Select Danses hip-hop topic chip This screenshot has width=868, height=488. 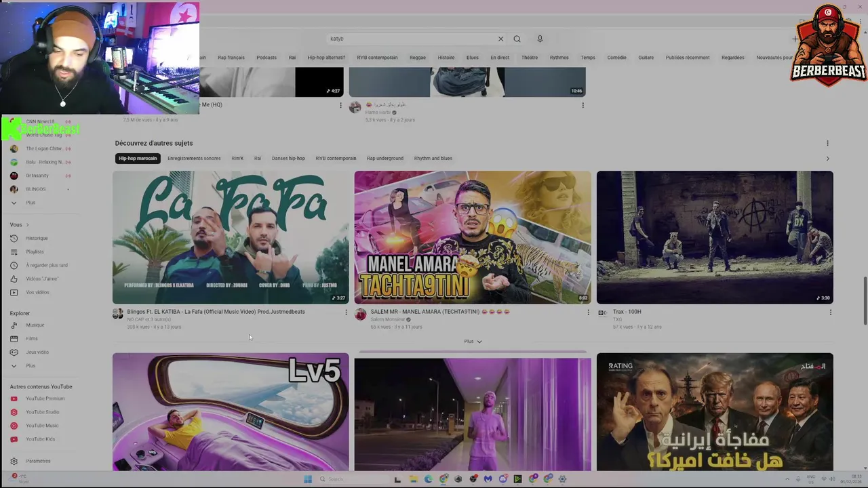click(288, 158)
